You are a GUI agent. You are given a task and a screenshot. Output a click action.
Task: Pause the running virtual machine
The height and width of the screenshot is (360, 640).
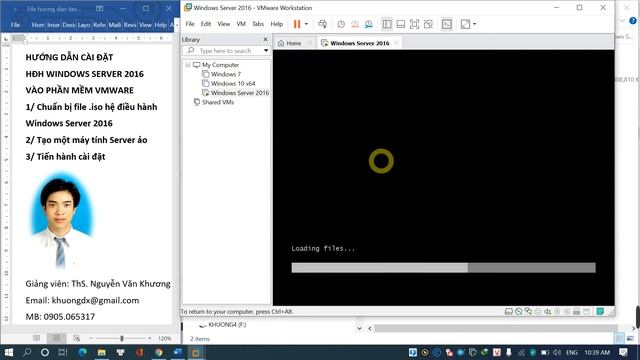297,24
